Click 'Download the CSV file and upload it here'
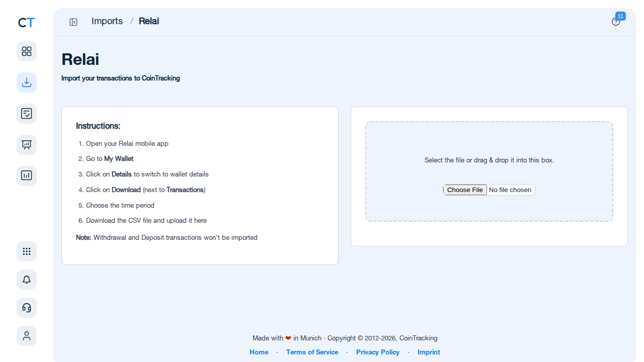The width and height of the screenshot is (644, 362). 146,220
